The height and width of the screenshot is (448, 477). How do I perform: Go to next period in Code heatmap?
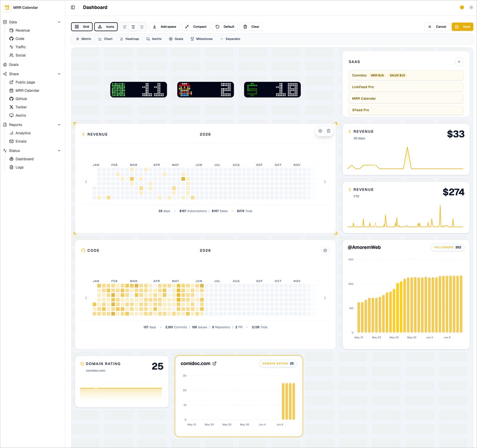[325, 298]
